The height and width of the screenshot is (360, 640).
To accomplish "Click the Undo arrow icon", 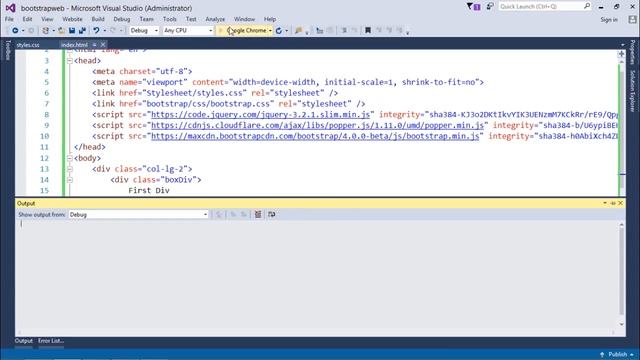I will click(96, 31).
